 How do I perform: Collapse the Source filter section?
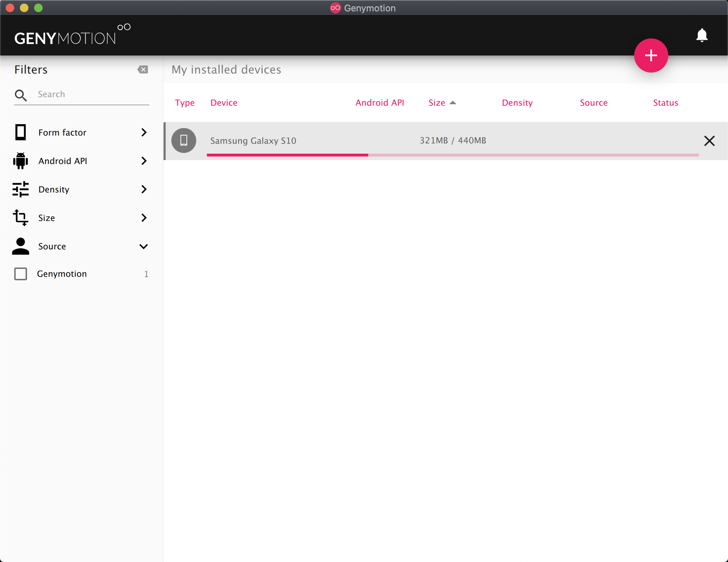pos(144,246)
